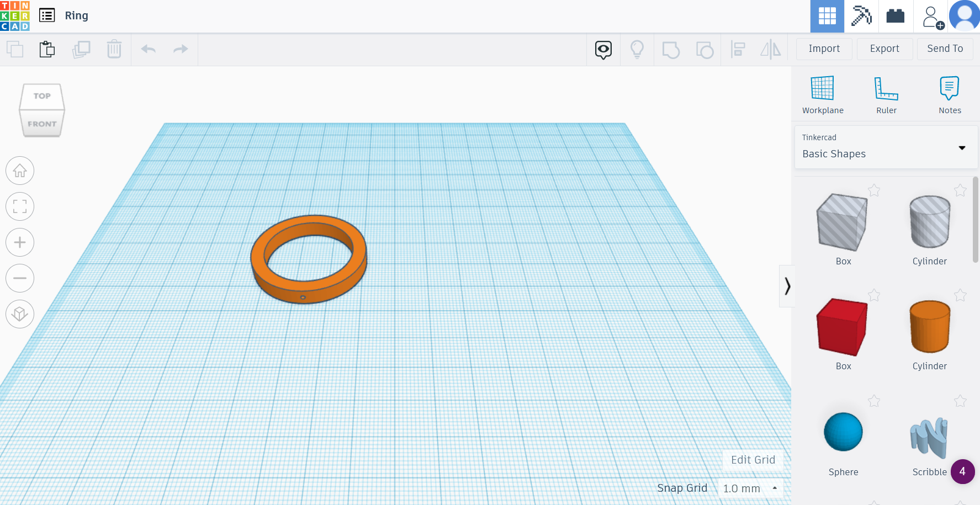Collapse the shapes panel with chevron
This screenshot has height=505, width=980.
pyautogui.click(x=788, y=286)
